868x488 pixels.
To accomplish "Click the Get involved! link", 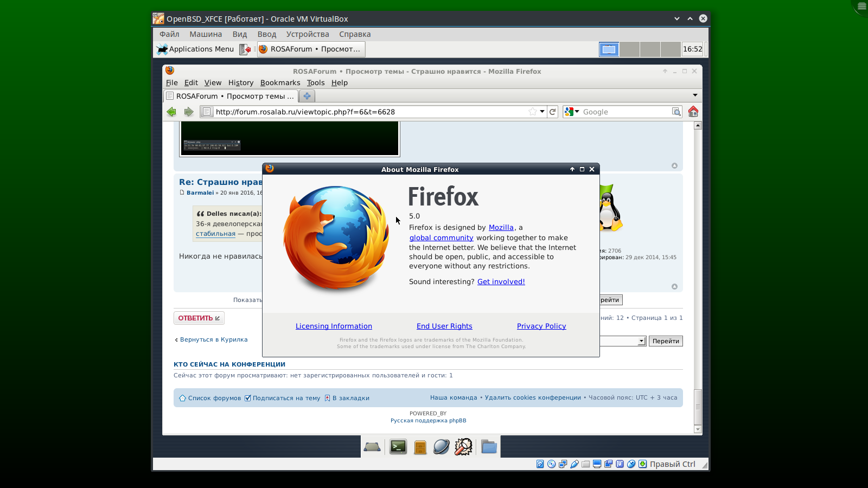I will point(501,282).
